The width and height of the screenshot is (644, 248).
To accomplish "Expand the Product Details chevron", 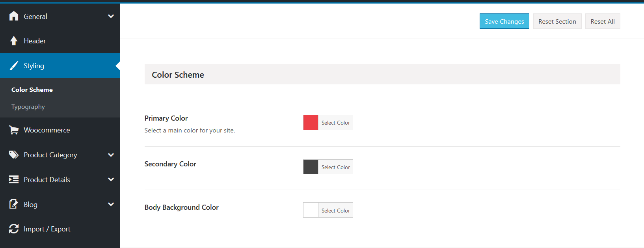I will 111,180.
